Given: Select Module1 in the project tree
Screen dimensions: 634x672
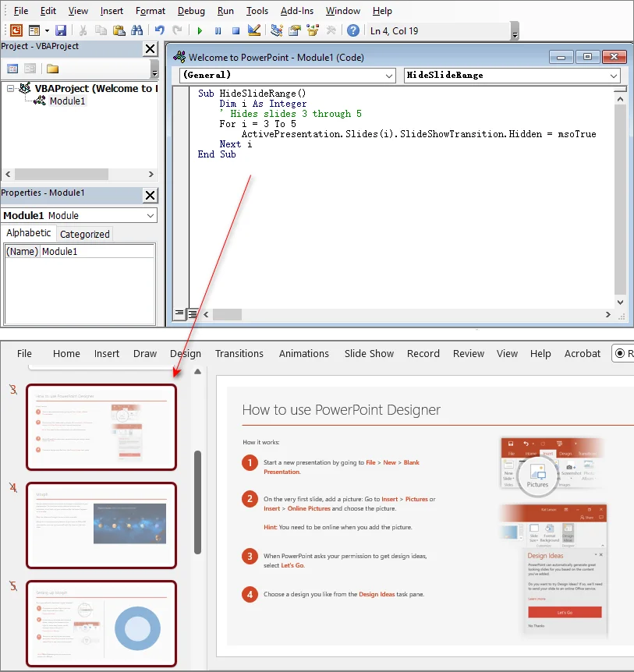Looking at the screenshot, I should coord(67,101).
